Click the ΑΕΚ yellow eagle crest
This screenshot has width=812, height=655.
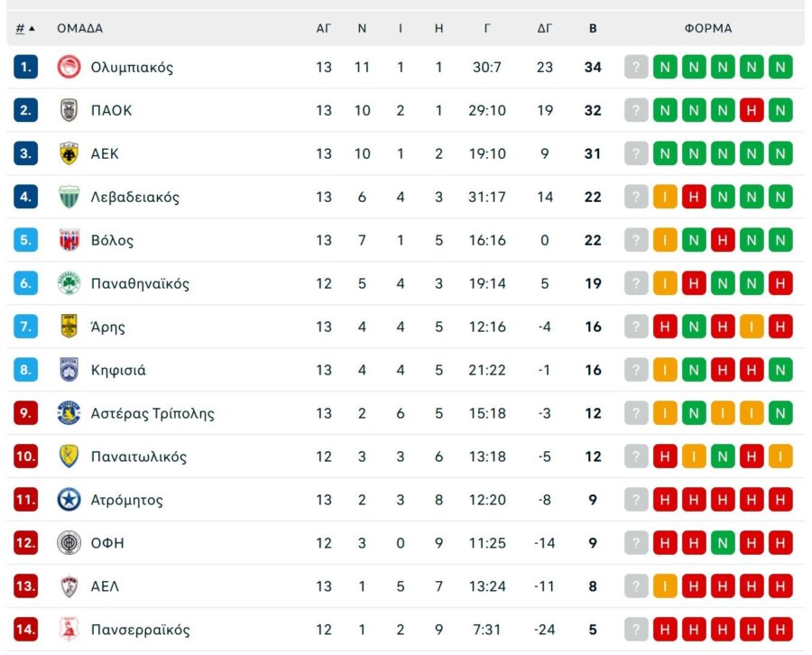point(69,153)
